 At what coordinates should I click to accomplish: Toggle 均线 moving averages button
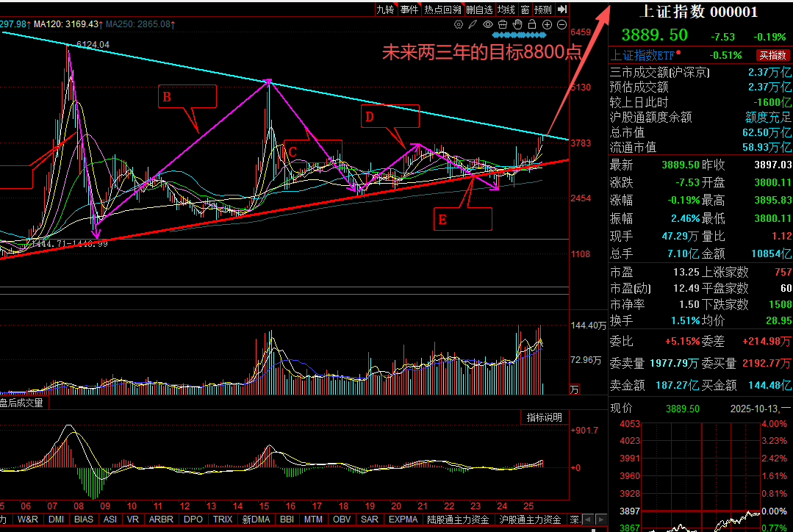(x=506, y=9)
